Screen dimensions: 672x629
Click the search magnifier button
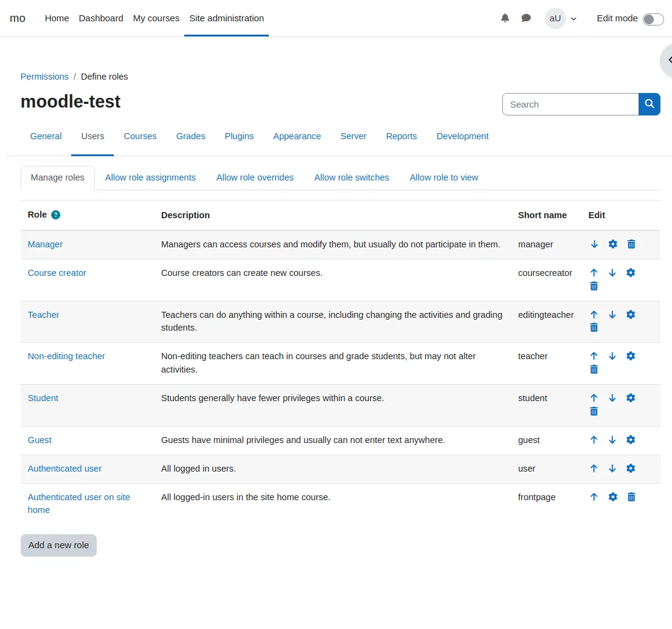pyautogui.click(x=649, y=104)
